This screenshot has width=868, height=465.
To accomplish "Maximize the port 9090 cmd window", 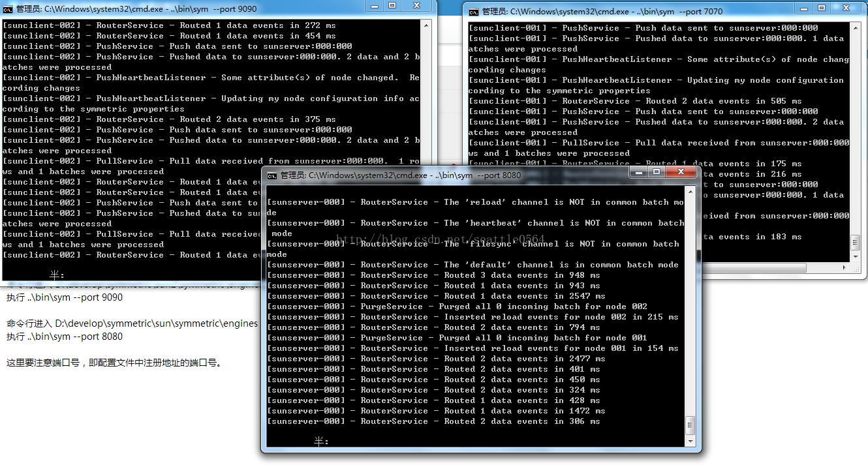I will tap(392, 6).
